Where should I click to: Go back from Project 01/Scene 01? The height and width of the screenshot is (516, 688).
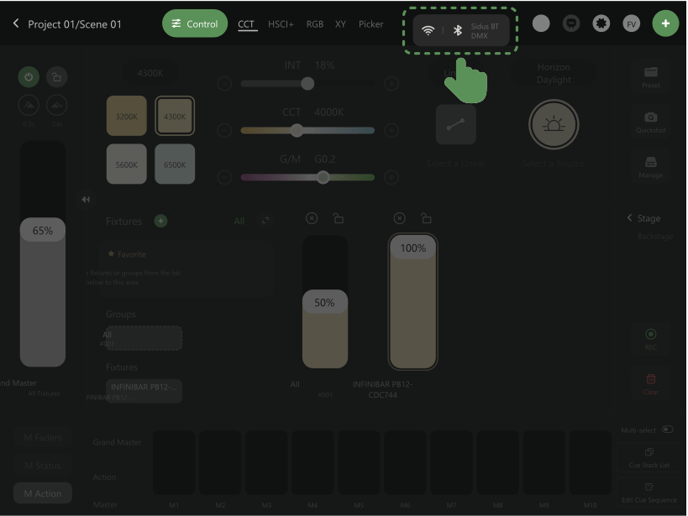pos(16,23)
